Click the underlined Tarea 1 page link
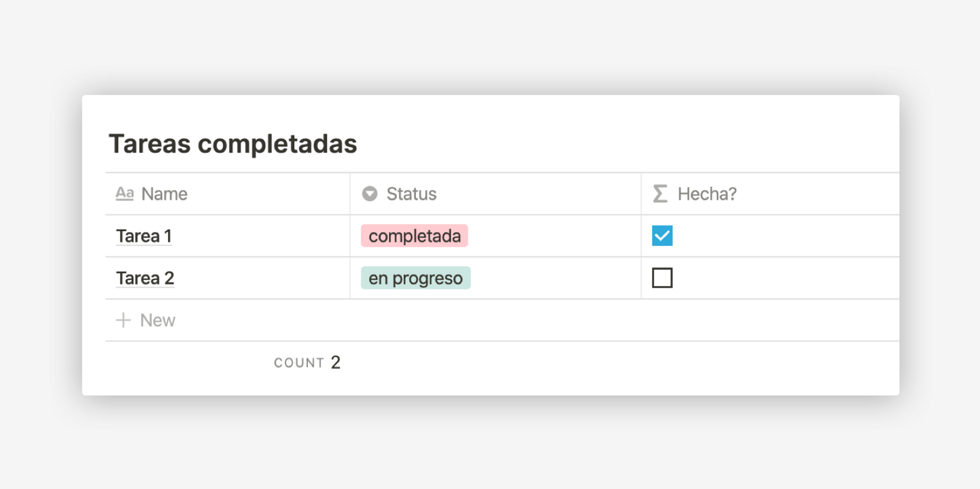Screen dimensions: 980x489 point(144,236)
